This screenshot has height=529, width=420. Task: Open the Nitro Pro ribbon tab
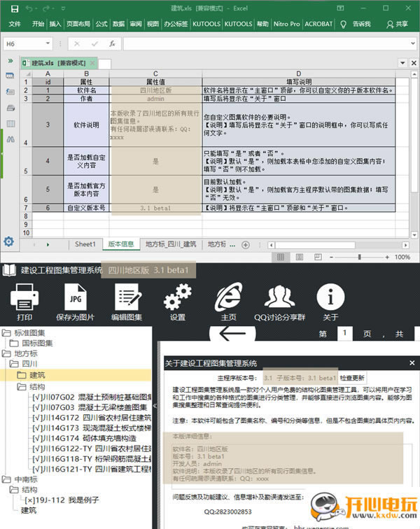pyautogui.click(x=286, y=24)
